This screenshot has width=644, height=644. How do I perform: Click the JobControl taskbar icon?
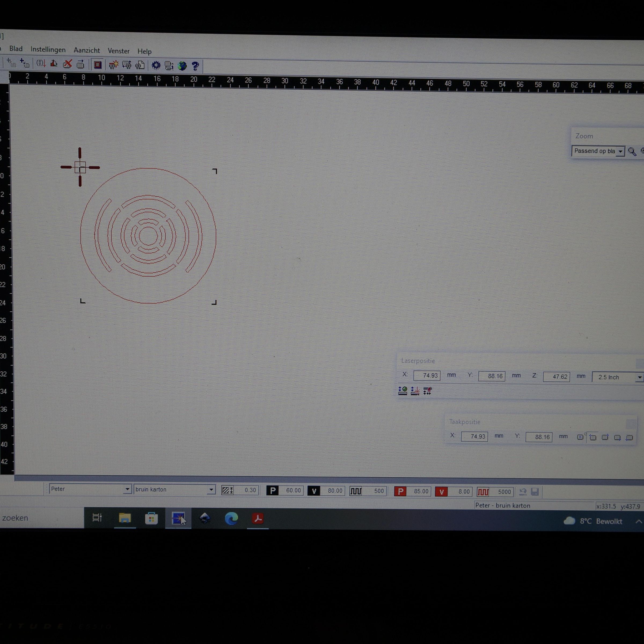pyautogui.click(x=178, y=519)
